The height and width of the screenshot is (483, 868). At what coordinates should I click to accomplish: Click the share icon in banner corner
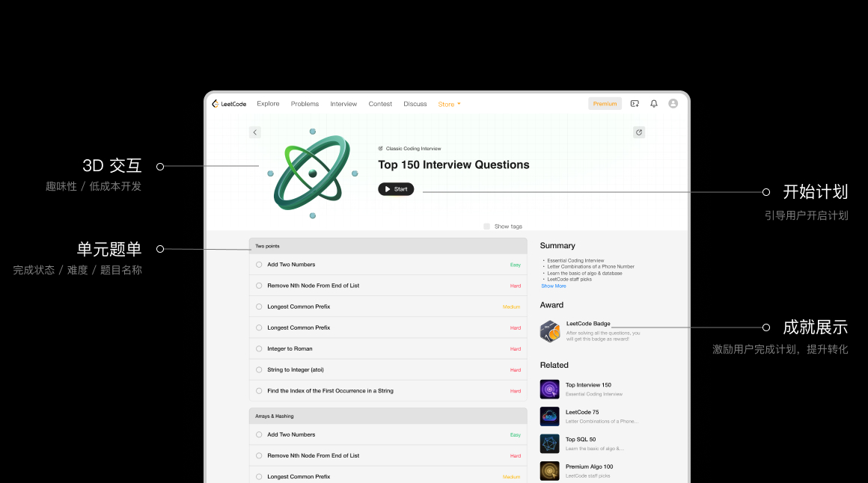click(638, 132)
